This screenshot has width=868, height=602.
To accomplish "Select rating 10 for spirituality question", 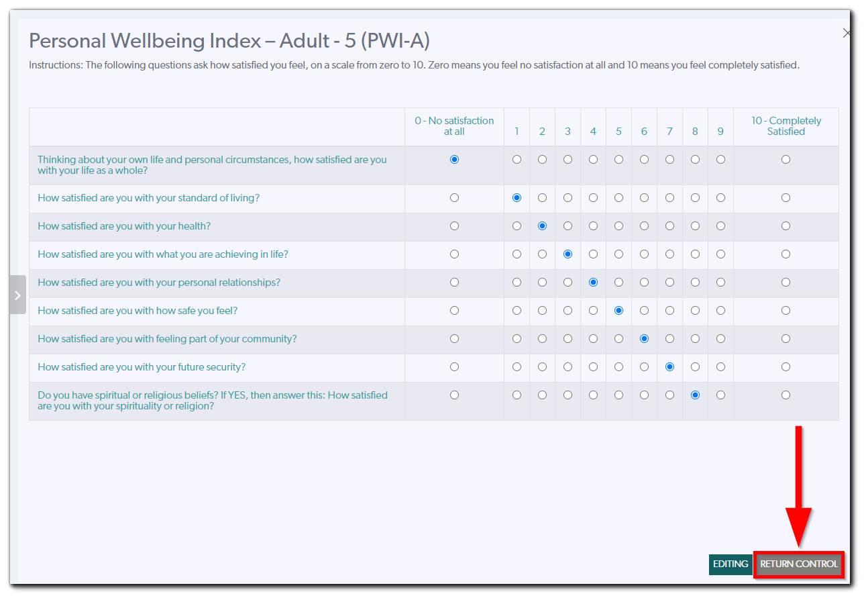I will tap(785, 395).
